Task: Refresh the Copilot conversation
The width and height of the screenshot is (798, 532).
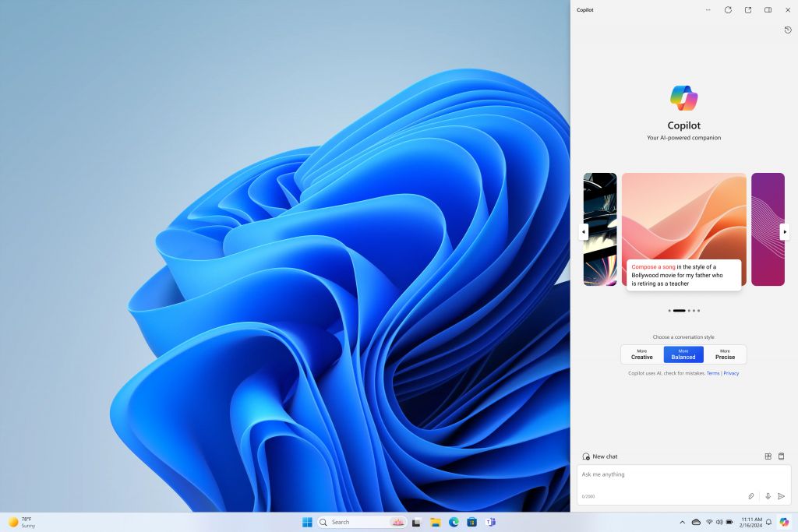Action: tap(728, 10)
